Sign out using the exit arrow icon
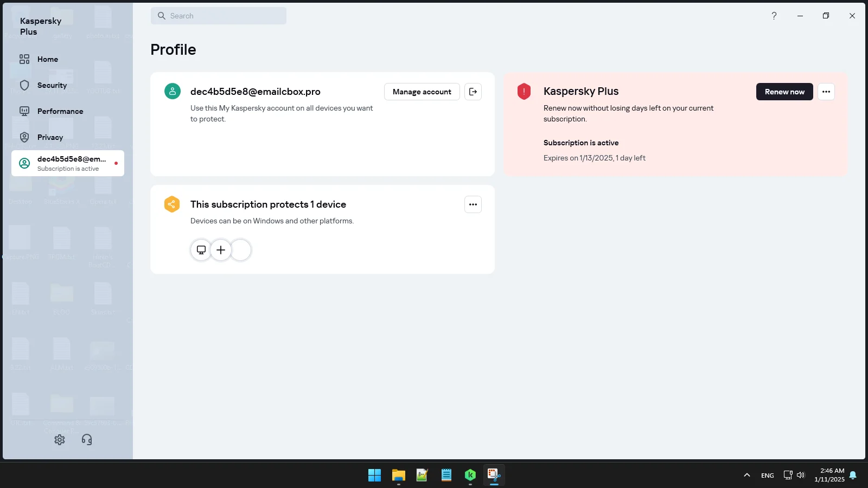Image resolution: width=868 pixels, height=488 pixels. coord(473,92)
